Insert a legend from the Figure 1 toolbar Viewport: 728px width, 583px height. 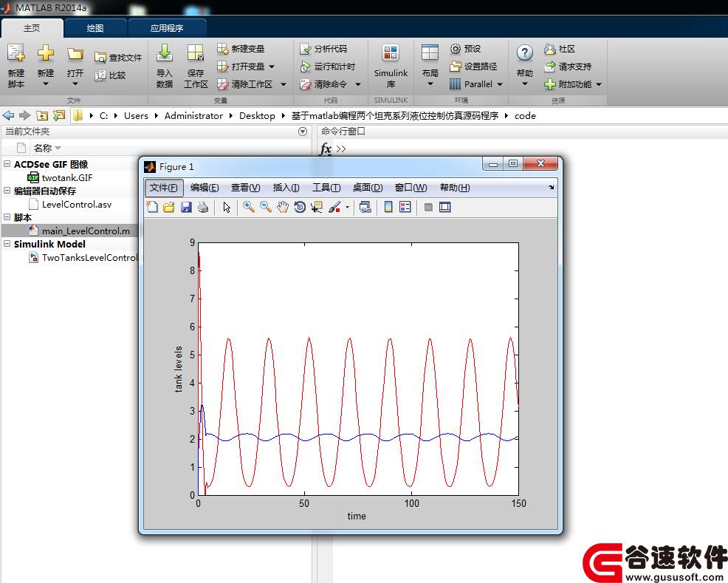tap(405, 207)
